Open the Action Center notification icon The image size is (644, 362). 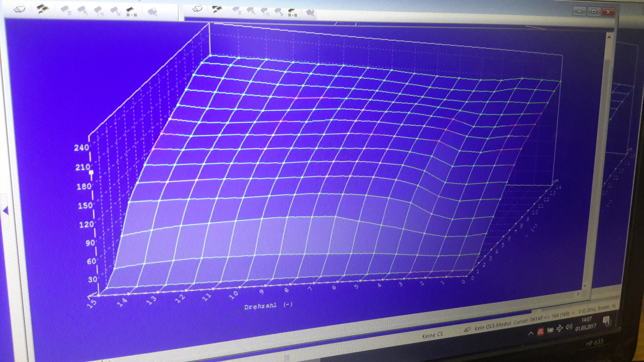click(607, 321)
